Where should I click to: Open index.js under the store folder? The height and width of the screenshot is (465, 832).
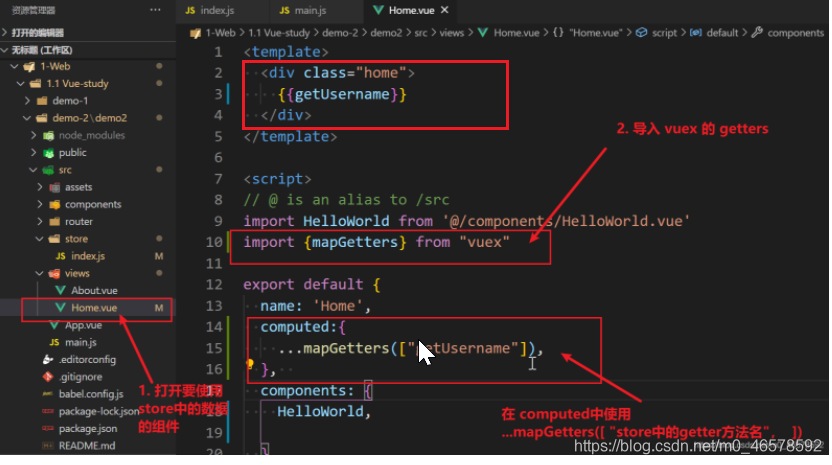coord(88,256)
